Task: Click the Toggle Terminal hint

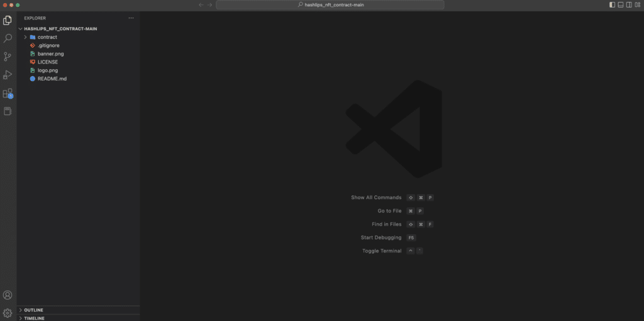Action: pos(382,251)
